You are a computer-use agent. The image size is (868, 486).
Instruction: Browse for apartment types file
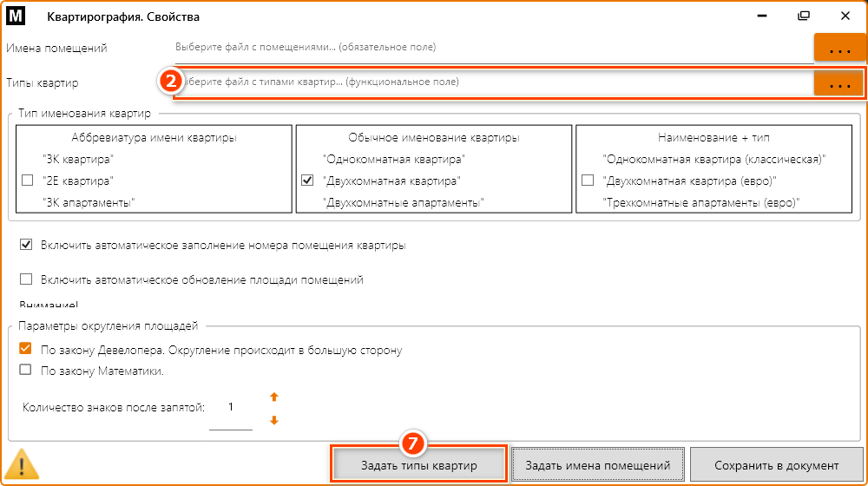838,83
